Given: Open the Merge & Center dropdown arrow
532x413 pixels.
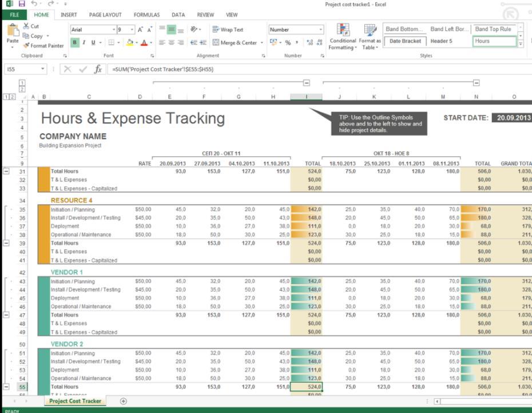Looking at the screenshot, I should click(x=262, y=42).
